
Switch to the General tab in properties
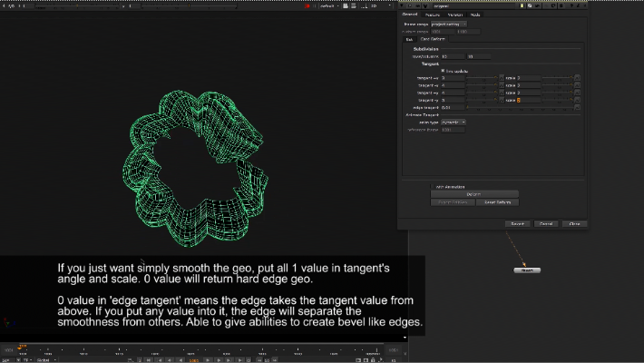(410, 15)
